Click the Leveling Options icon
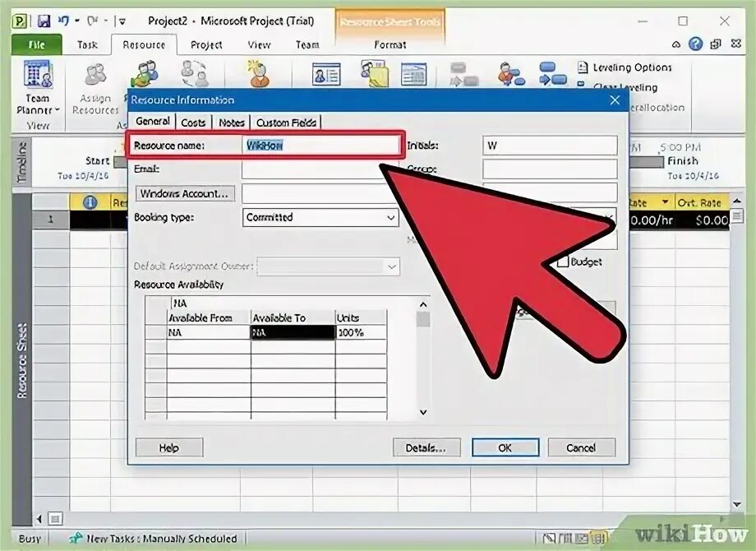 pos(583,67)
